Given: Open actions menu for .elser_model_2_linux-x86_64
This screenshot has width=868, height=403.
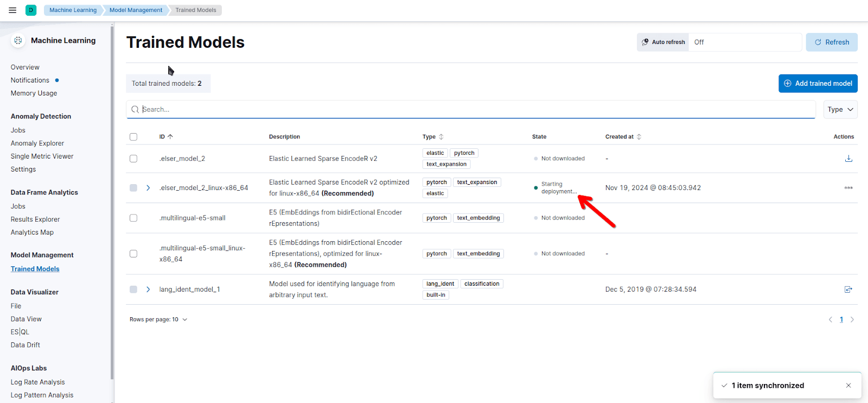Looking at the screenshot, I should pyautogui.click(x=848, y=188).
